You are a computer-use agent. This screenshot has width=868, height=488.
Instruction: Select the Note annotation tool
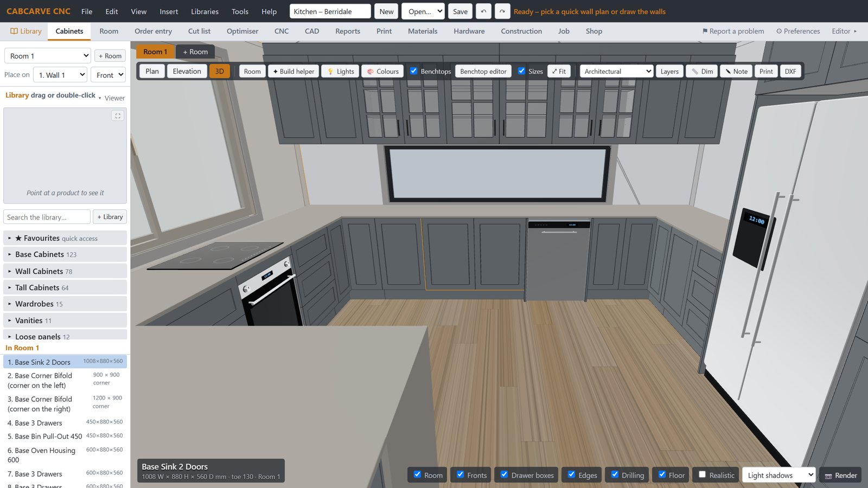pos(736,71)
